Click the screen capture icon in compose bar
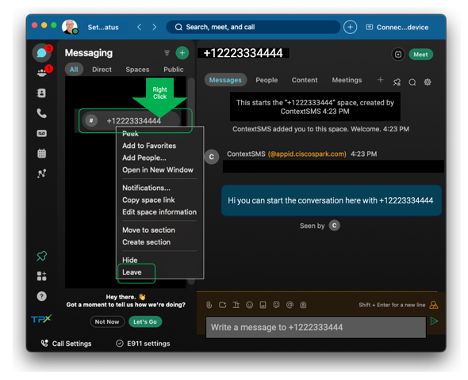The image size is (468, 380). point(222,305)
